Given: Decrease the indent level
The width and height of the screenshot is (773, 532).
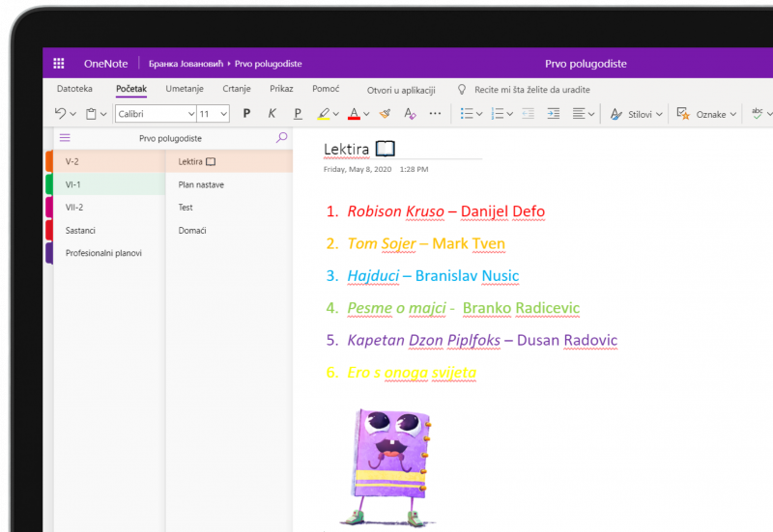Looking at the screenshot, I should [528, 114].
